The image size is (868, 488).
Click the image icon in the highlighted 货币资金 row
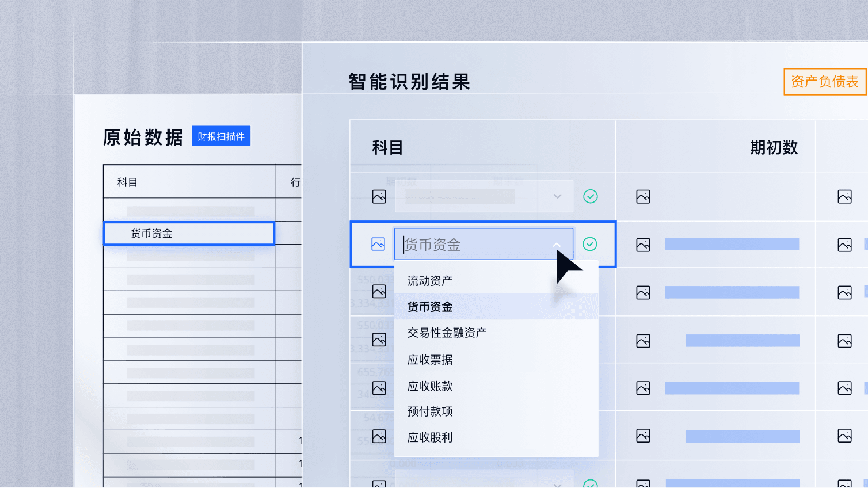(378, 244)
